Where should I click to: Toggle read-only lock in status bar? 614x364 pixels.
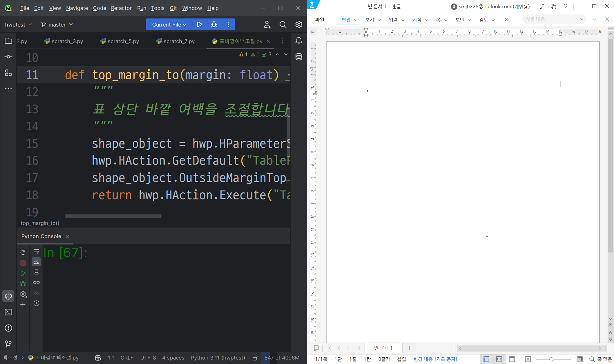pyautogui.click(x=255, y=358)
